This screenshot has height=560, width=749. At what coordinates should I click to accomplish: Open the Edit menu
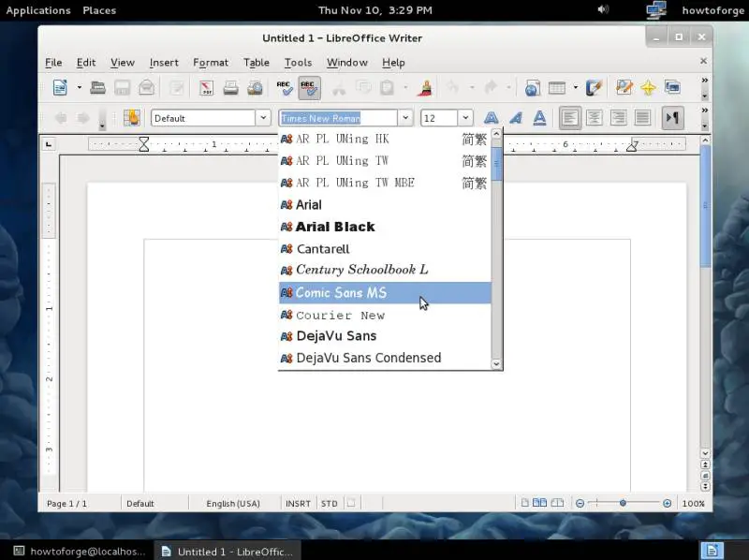point(86,63)
